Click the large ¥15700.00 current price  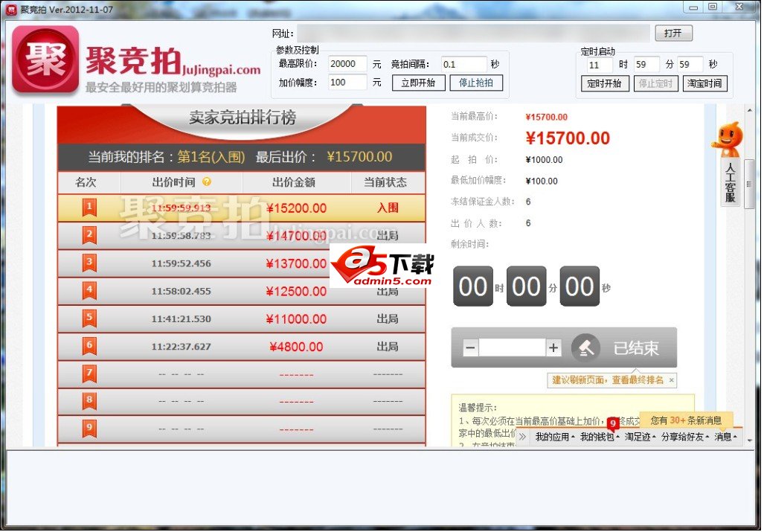click(x=568, y=138)
